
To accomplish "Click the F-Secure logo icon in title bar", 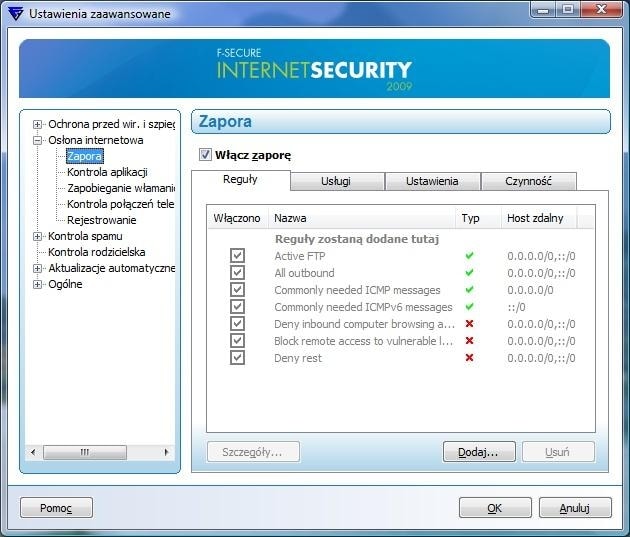I will (x=13, y=14).
